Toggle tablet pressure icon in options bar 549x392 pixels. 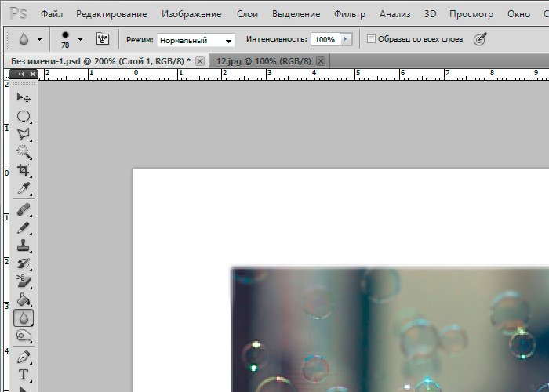pyautogui.click(x=481, y=39)
